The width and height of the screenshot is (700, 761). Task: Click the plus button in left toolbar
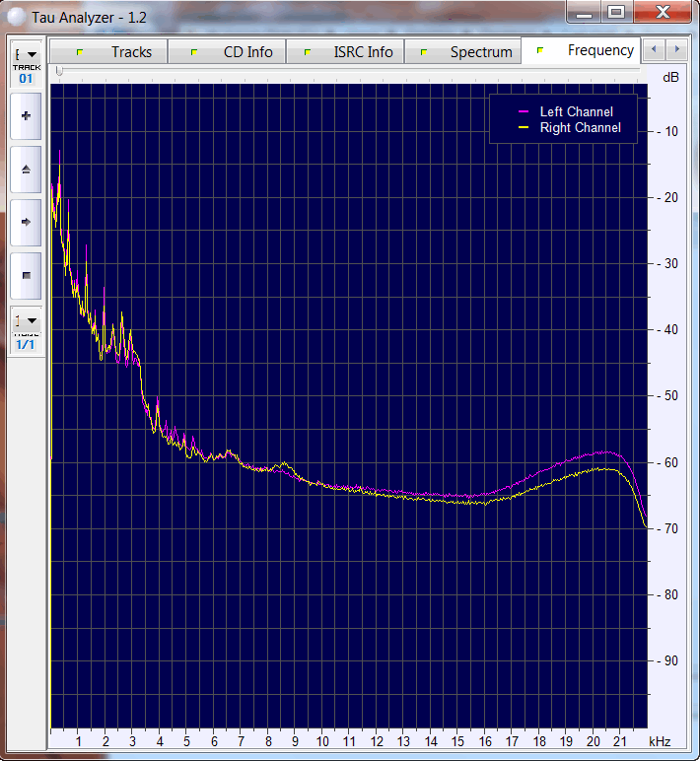pos(26,116)
